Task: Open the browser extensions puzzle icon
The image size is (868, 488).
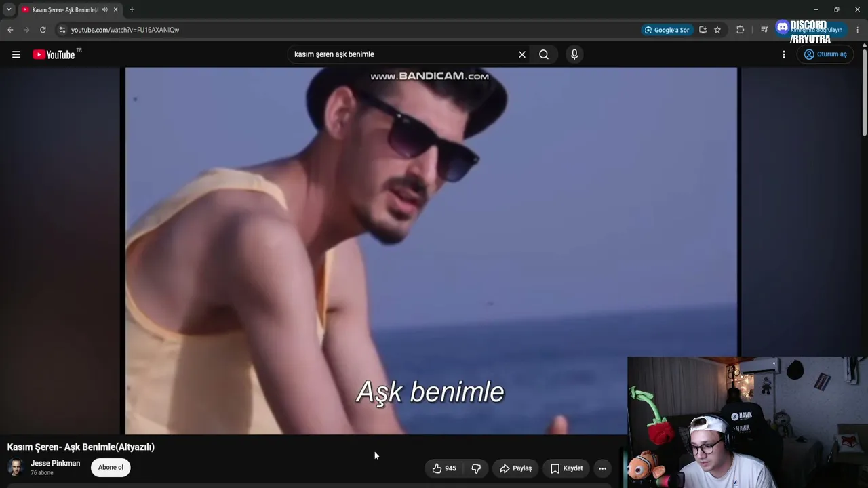Action: (740, 30)
